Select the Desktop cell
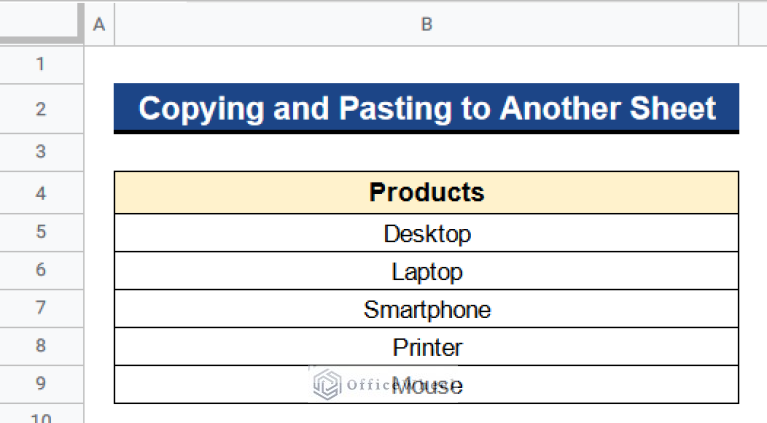This screenshot has width=767, height=423. 426,233
